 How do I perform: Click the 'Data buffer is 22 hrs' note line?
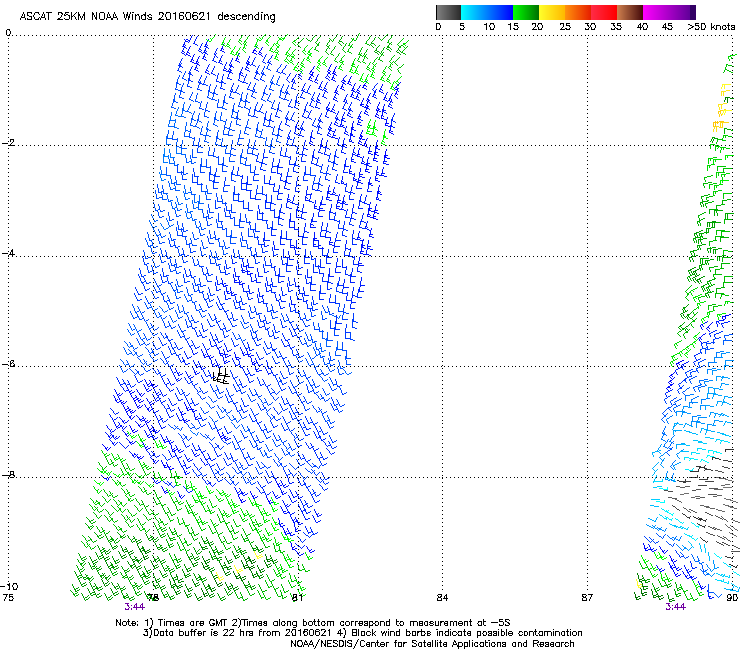click(x=362, y=633)
